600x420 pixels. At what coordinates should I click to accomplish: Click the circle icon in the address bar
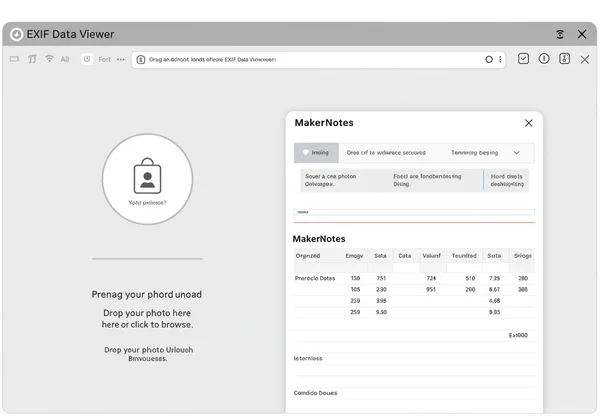pyautogui.click(x=489, y=59)
